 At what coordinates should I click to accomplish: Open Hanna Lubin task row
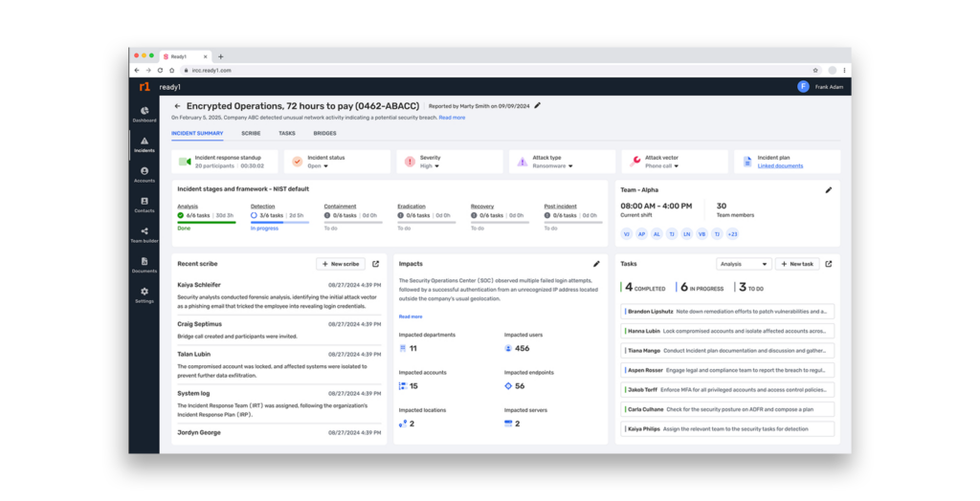click(727, 331)
